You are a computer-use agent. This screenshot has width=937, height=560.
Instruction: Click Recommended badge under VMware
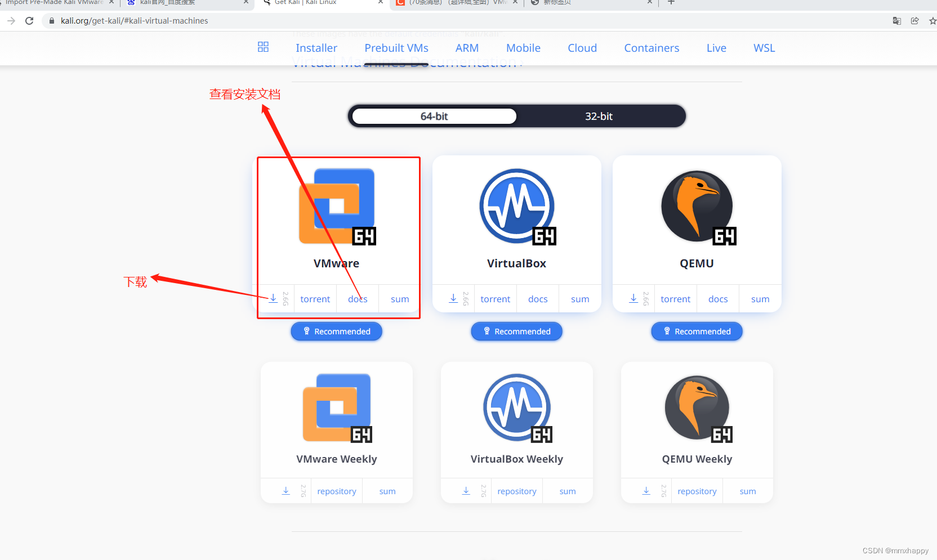337,331
